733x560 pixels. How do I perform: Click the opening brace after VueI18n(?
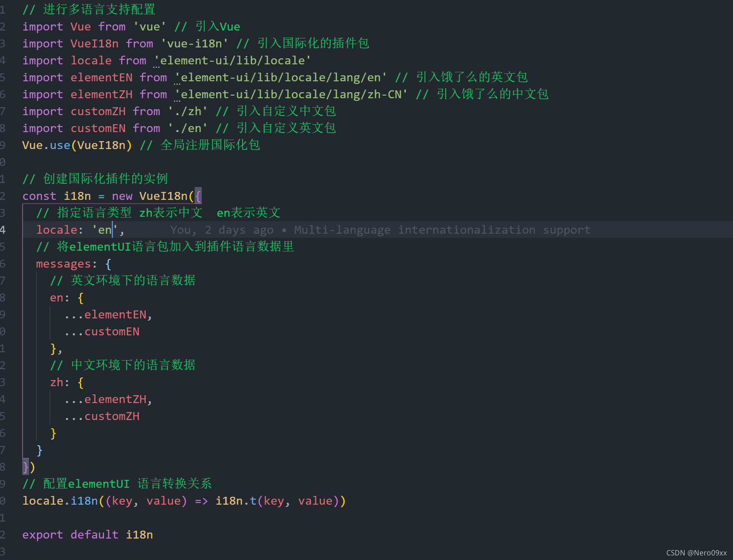pos(198,196)
